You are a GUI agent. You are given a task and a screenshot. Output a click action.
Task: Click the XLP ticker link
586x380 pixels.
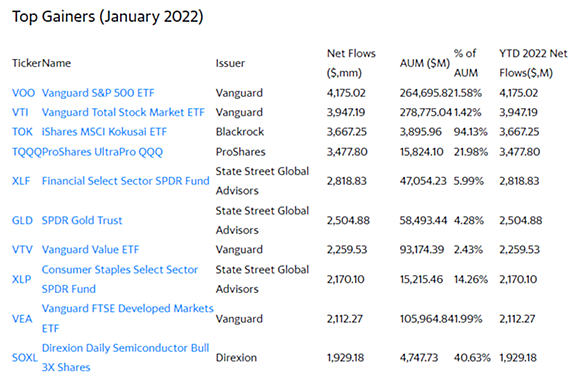[22, 279]
